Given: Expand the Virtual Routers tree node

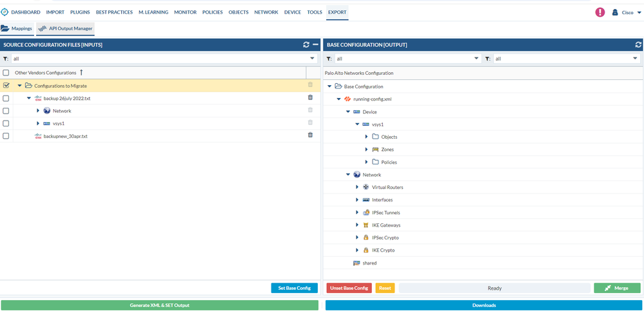Looking at the screenshot, I should (x=357, y=187).
